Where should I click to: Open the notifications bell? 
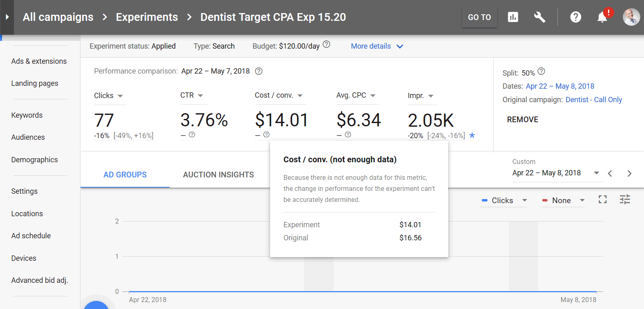click(x=602, y=17)
